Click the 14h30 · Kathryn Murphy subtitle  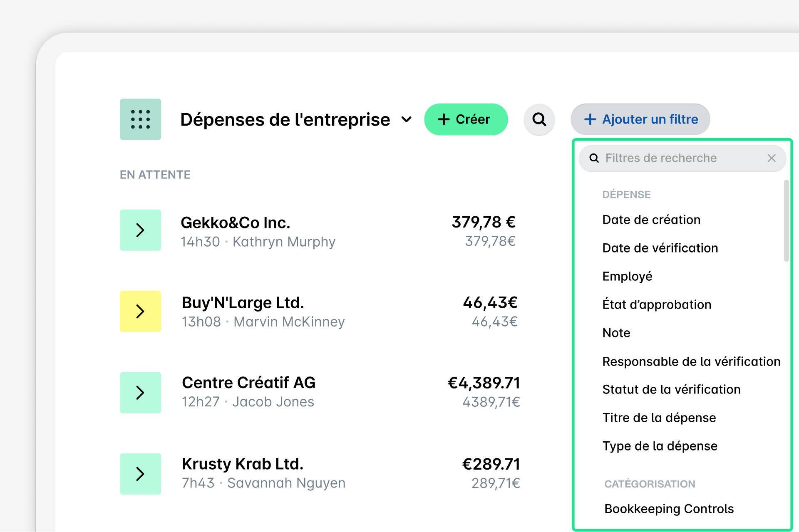pyautogui.click(x=258, y=242)
